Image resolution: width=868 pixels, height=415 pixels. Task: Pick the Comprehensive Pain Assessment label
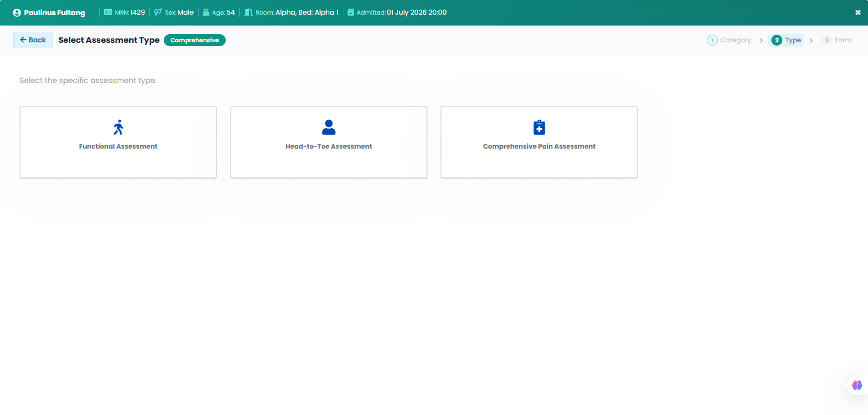point(539,146)
